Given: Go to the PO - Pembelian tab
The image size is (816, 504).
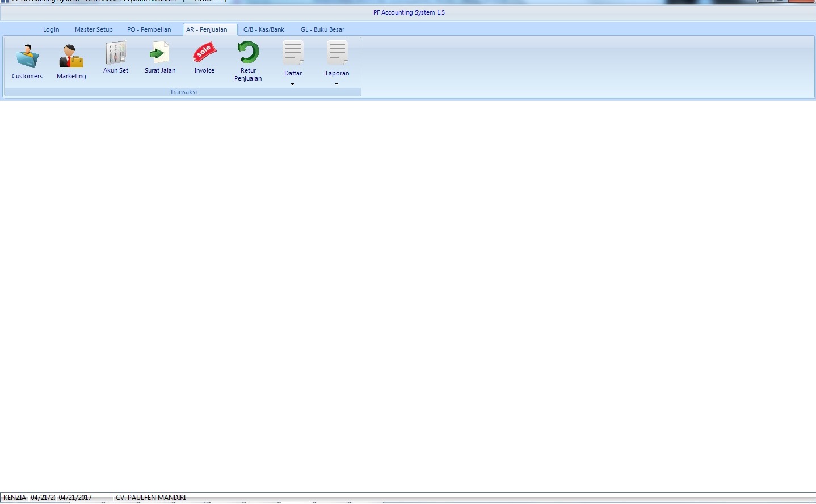Looking at the screenshot, I should pos(149,29).
